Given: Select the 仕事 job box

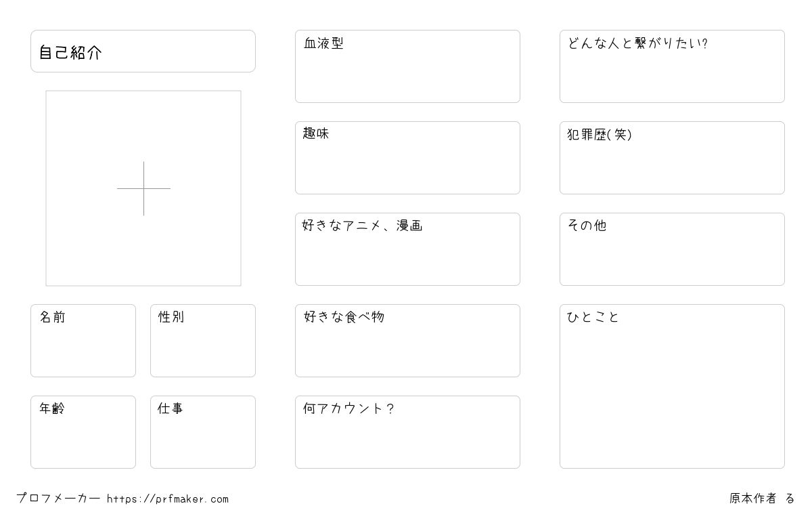Looking at the screenshot, I should click(203, 432).
